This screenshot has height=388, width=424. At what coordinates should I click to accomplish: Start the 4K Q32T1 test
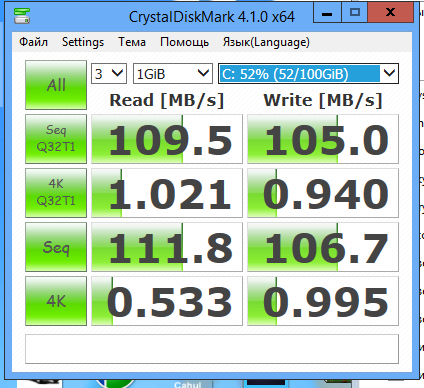[56, 193]
